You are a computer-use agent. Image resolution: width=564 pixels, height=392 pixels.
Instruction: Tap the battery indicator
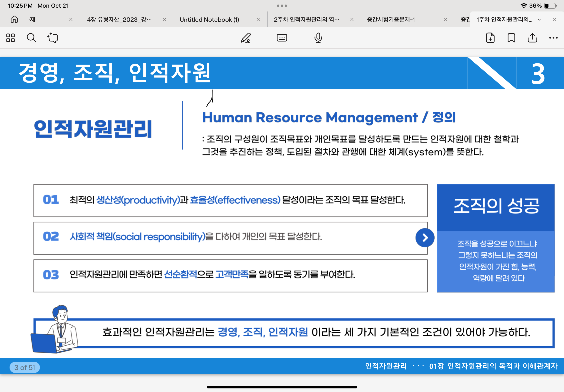pyautogui.click(x=550, y=6)
